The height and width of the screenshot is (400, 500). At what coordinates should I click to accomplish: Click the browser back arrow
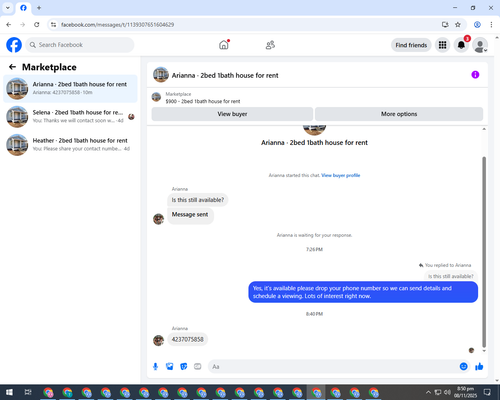9,25
